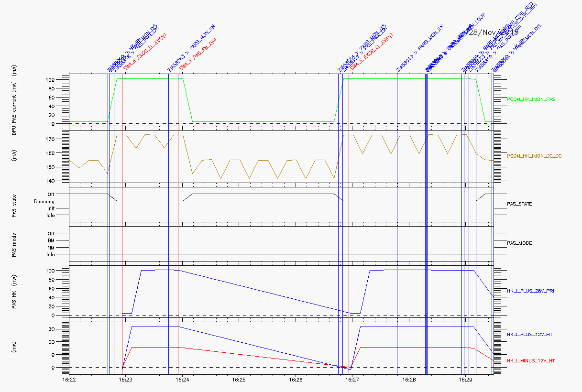Select the PAS_MODE legend label

(519, 243)
